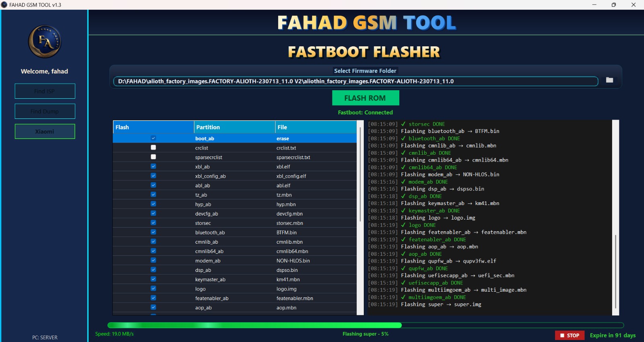Screen dimensions: 644x342
Task: Check the sparsecrclist partition checkbox
Action: tap(153, 157)
